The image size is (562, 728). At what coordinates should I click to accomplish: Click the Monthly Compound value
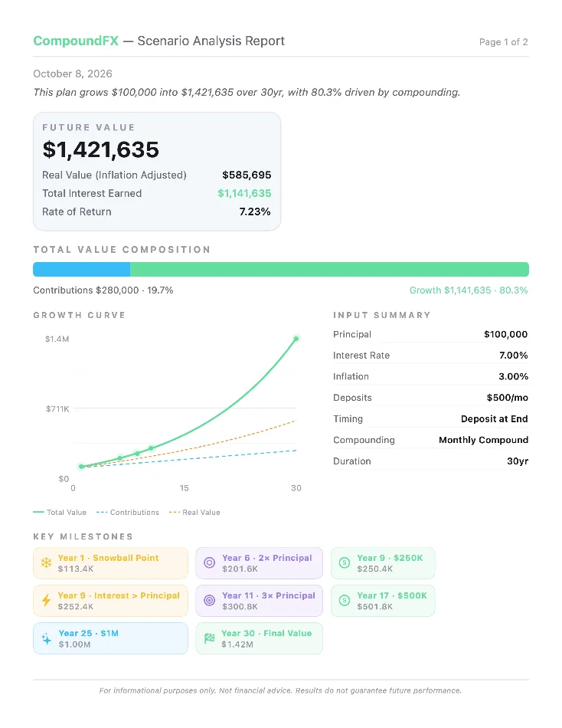click(484, 440)
